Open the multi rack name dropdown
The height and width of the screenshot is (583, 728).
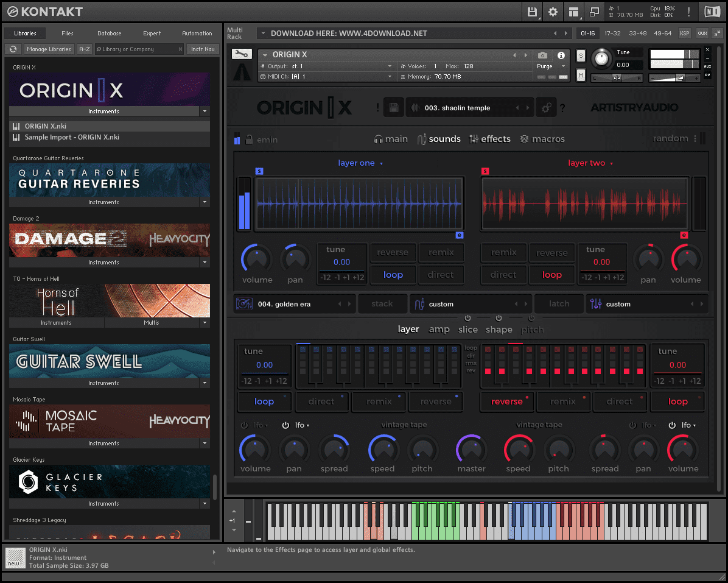coord(263,33)
